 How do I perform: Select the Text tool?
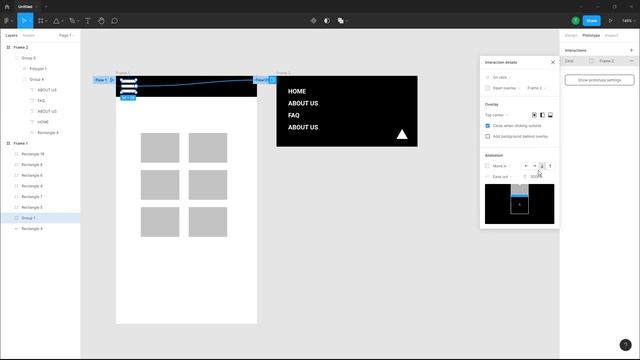pos(88,20)
